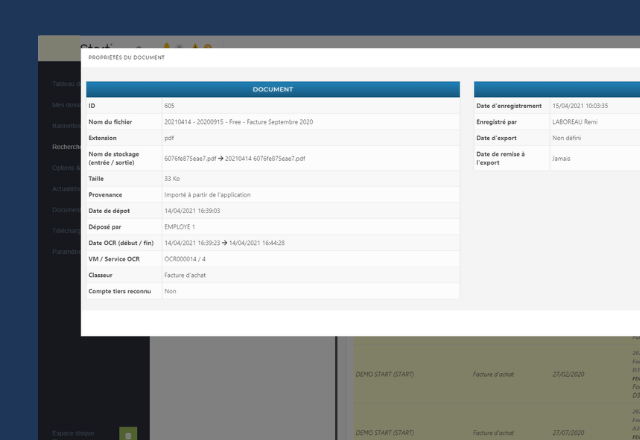This screenshot has height=440, width=640.
Task: Click the green disk space icon in sidebar
Action: (128, 433)
